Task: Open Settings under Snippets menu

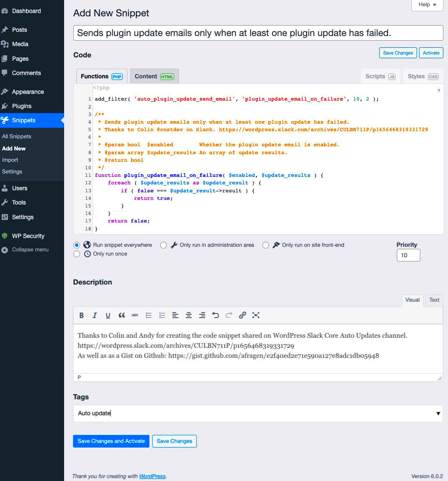Action: 12,172
